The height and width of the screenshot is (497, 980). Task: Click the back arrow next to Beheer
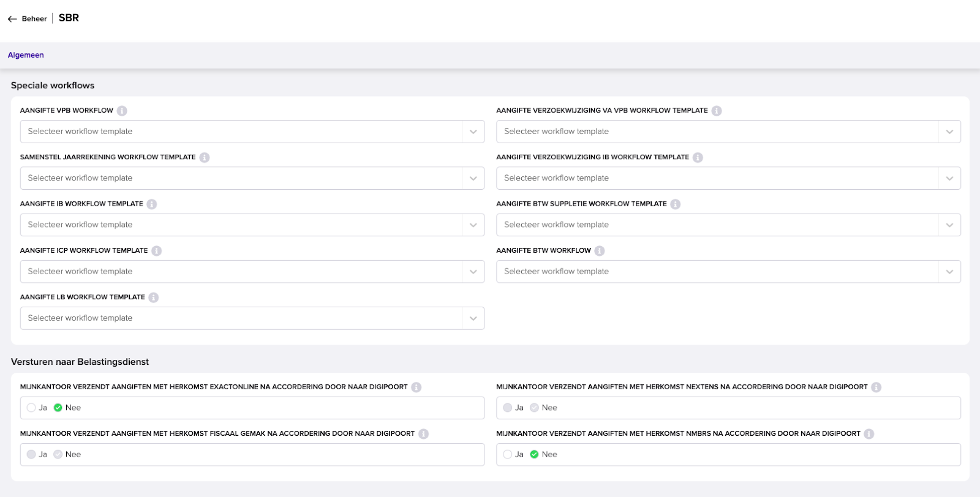coord(12,19)
